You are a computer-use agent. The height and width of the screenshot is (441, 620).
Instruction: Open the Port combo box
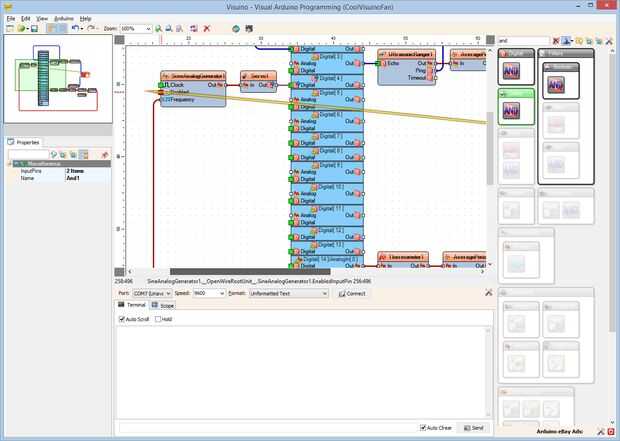click(x=152, y=293)
